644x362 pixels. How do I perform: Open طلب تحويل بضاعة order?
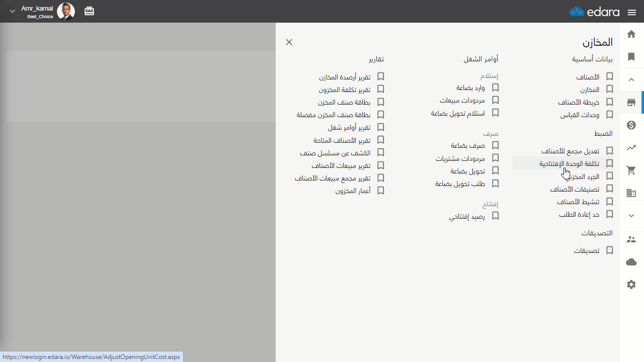coord(460,184)
